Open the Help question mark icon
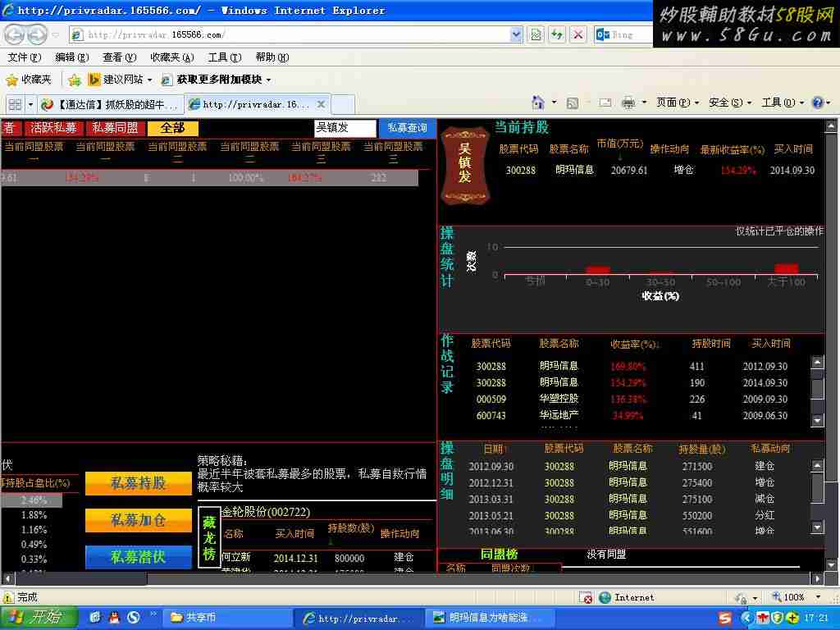 (x=818, y=103)
